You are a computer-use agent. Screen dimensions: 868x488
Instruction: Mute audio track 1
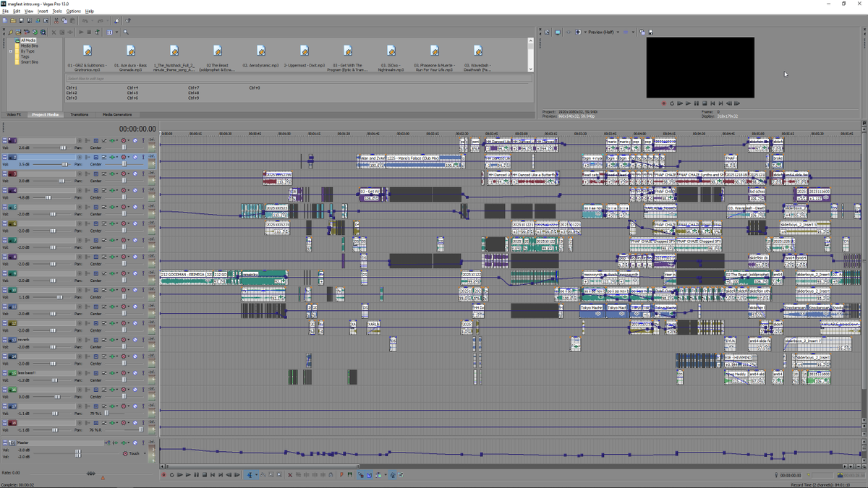pyautogui.click(x=135, y=140)
